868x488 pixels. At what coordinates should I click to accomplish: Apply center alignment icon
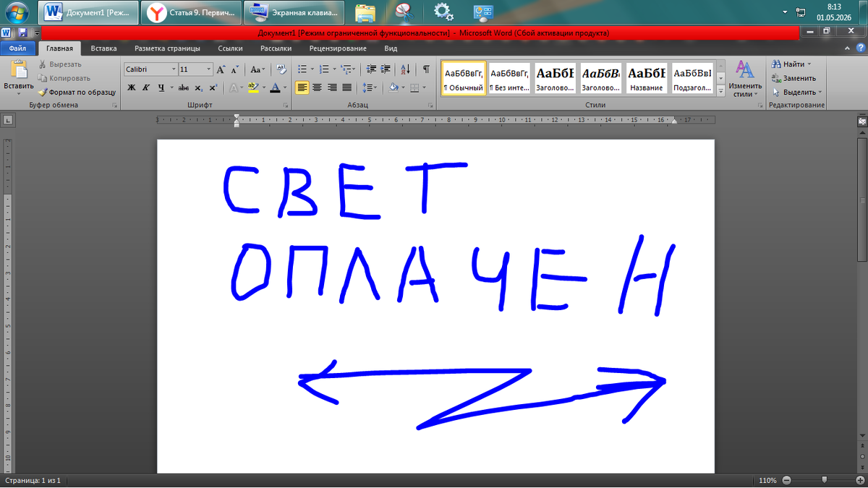click(x=317, y=87)
